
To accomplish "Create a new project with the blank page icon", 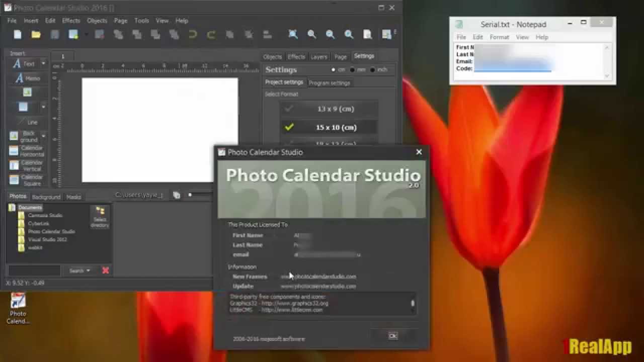I will tap(18, 35).
